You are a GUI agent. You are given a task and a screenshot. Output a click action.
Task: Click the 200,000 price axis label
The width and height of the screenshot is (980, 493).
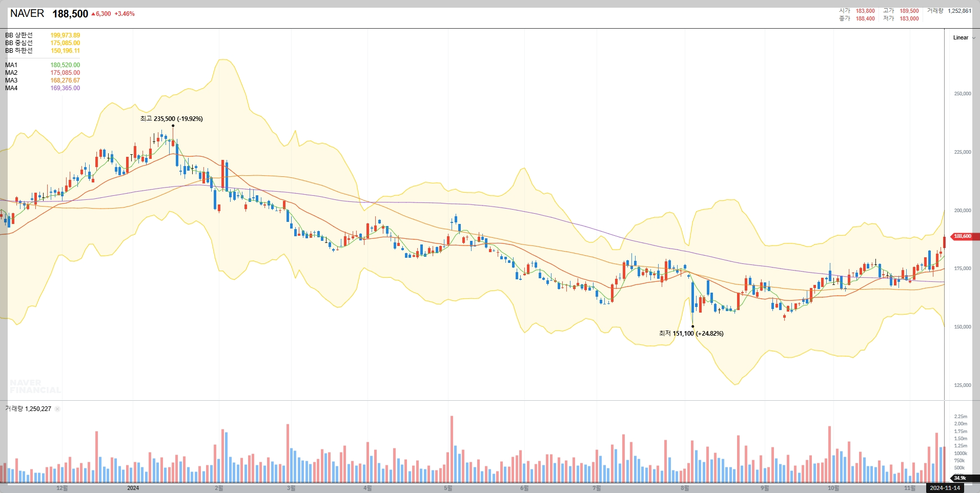click(x=963, y=211)
